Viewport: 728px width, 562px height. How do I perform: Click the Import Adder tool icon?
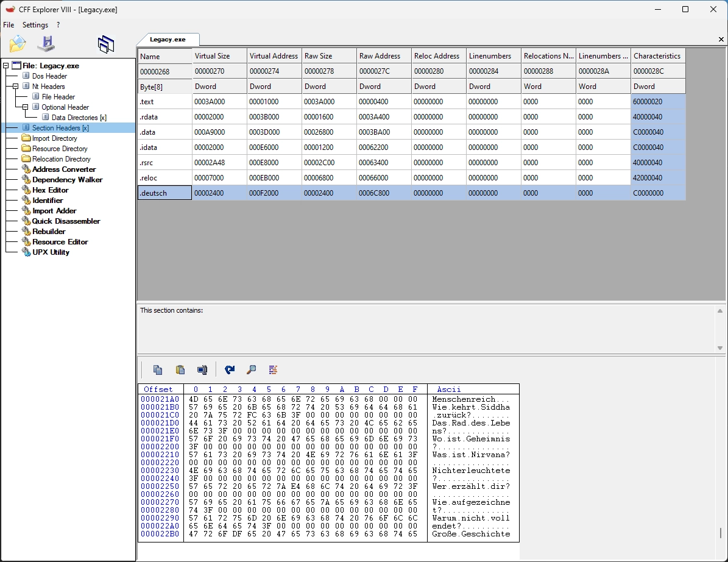[x=26, y=210]
